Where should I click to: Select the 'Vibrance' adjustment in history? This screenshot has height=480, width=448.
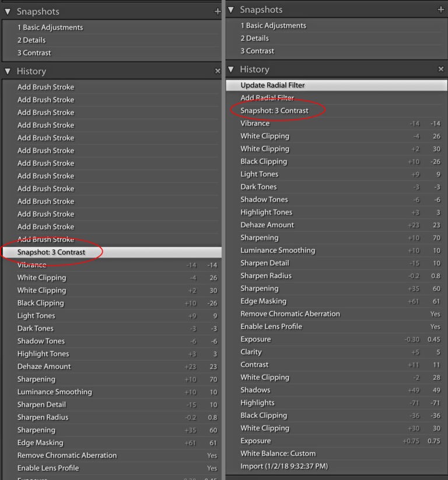[256, 123]
